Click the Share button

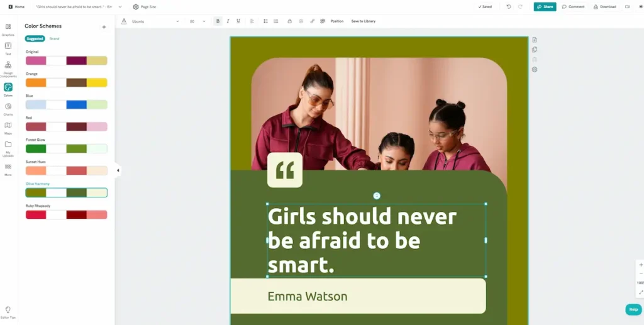click(545, 6)
